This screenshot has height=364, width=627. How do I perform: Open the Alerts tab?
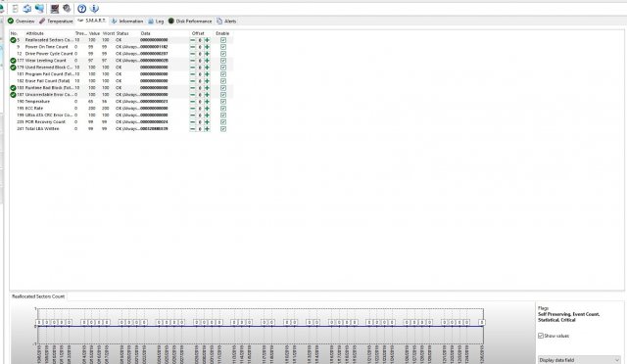pos(226,22)
